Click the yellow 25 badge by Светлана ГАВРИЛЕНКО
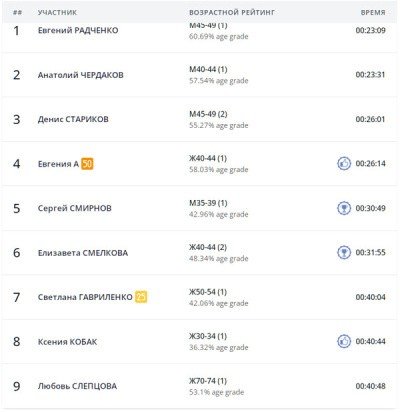 coord(141,297)
